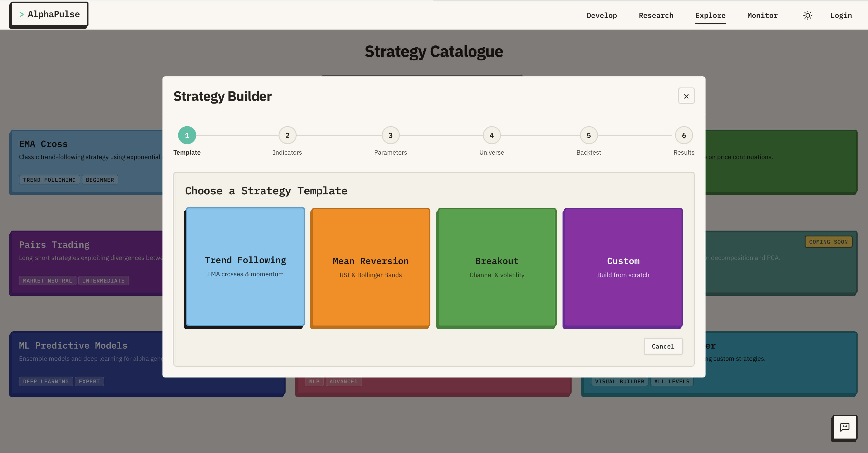
Task: Jump to step 3 Parameters
Action: 390,135
